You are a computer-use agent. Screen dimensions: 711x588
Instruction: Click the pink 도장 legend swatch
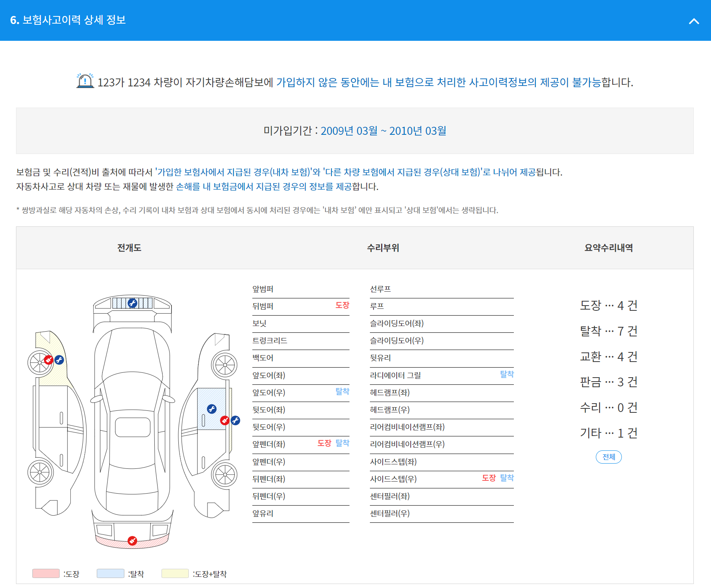(45, 573)
